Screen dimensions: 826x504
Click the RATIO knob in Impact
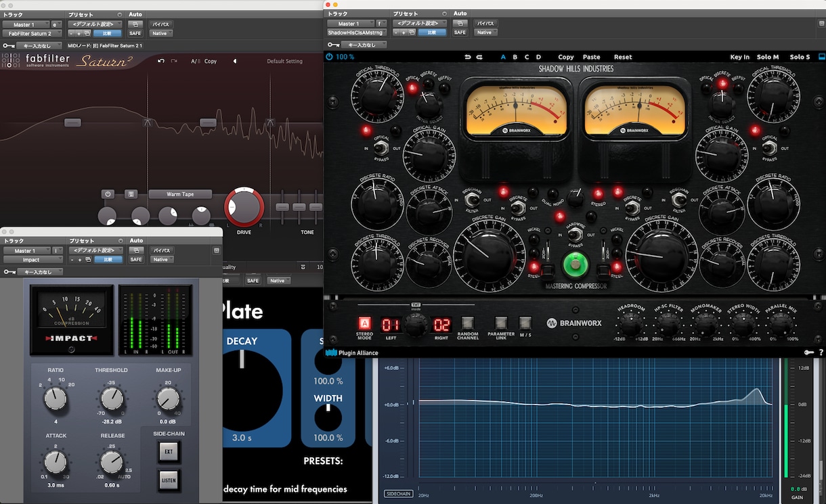tap(56, 398)
